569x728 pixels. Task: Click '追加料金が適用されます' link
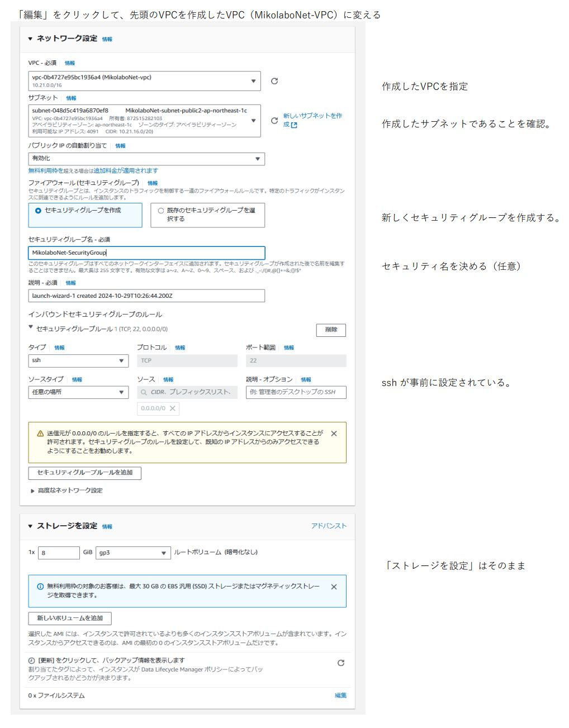[126, 170]
